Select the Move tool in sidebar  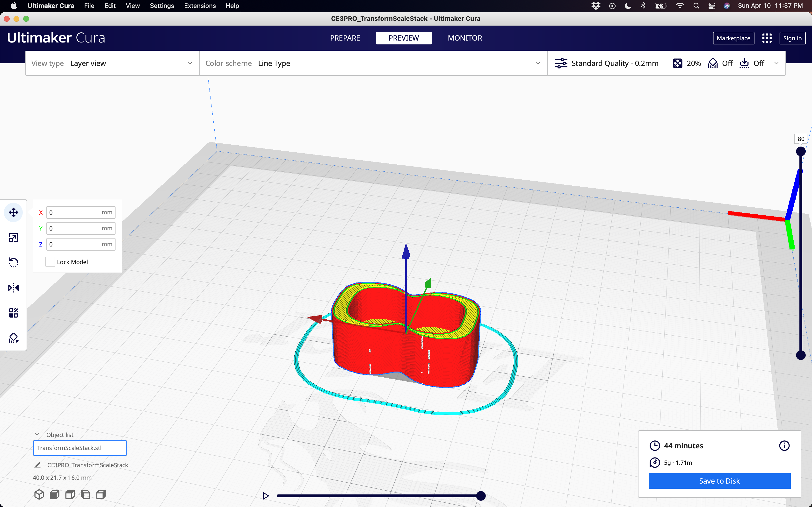tap(14, 212)
